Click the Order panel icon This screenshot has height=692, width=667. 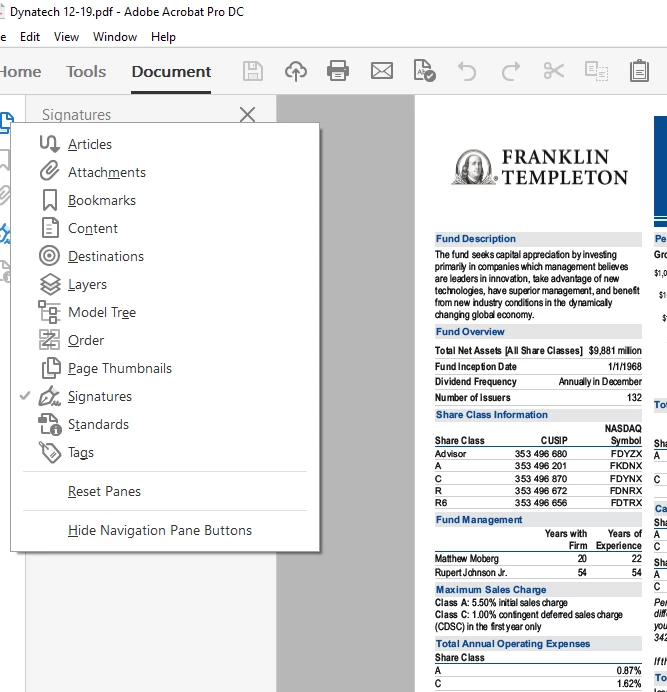49,340
